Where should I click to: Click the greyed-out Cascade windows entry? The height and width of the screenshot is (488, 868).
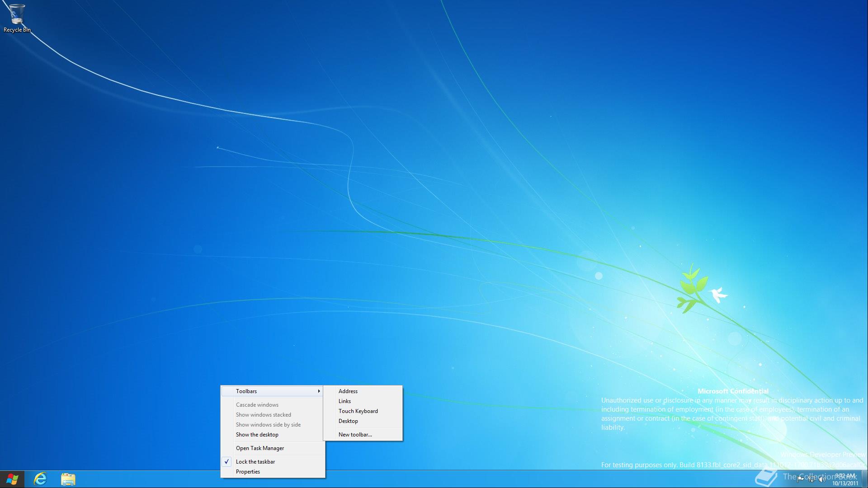[273, 405]
